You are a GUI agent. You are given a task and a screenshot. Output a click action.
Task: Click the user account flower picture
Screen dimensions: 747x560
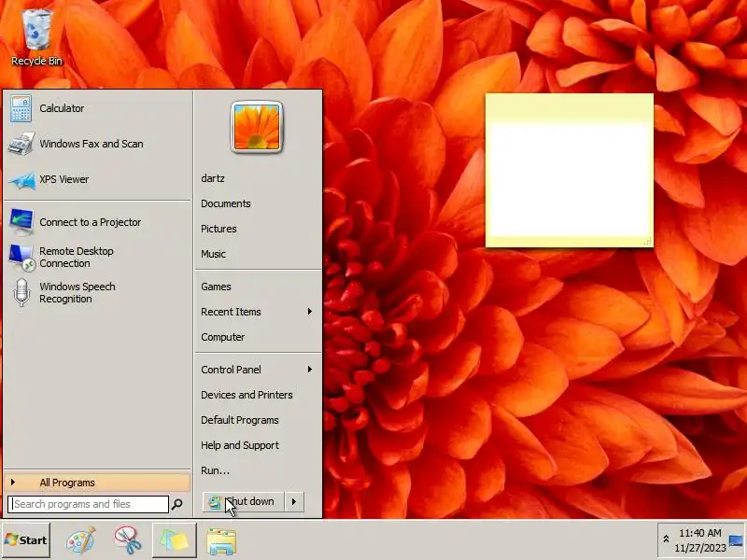click(257, 127)
